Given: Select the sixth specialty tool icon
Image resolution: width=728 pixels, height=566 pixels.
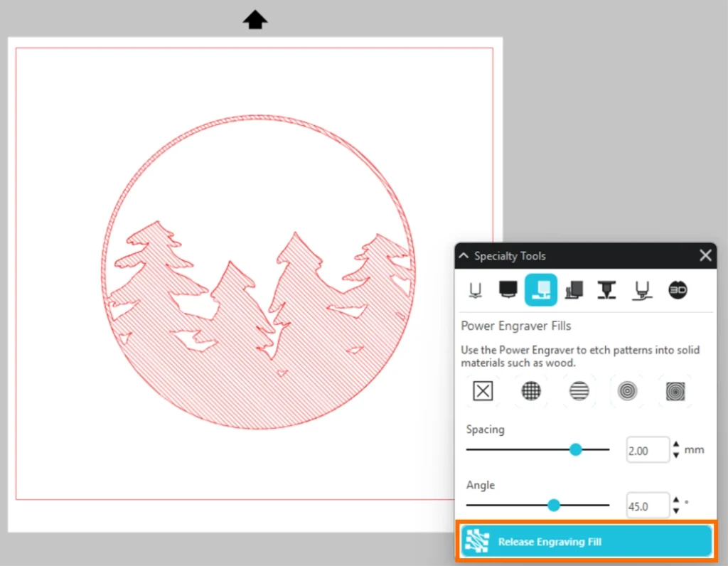Looking at the screenshot, I should 643,289.
